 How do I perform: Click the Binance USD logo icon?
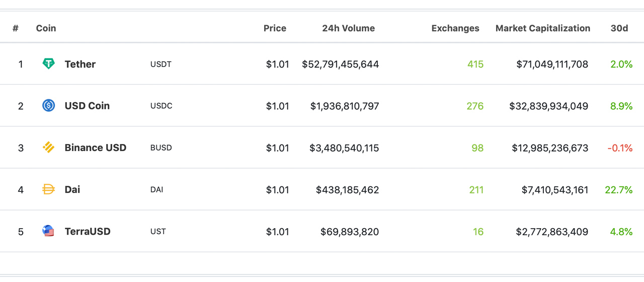click(x=48, y=148)
